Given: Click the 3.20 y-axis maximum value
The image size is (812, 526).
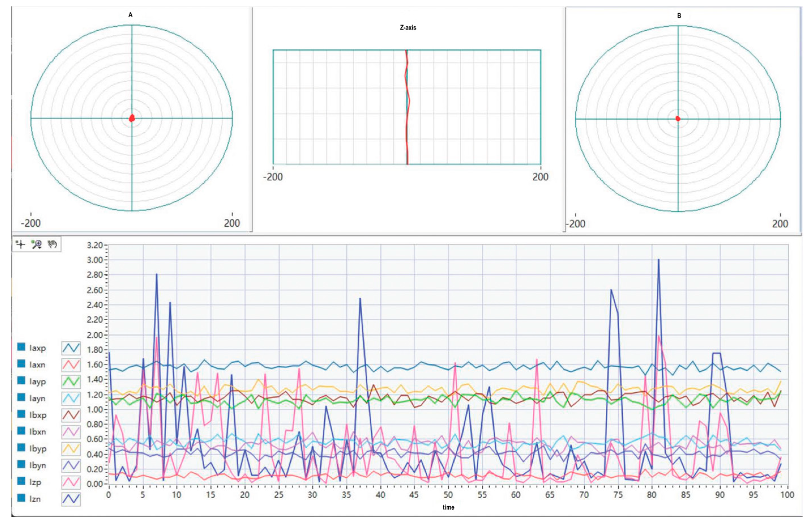Looking at the screenshot, I should (x=95, y=245).
